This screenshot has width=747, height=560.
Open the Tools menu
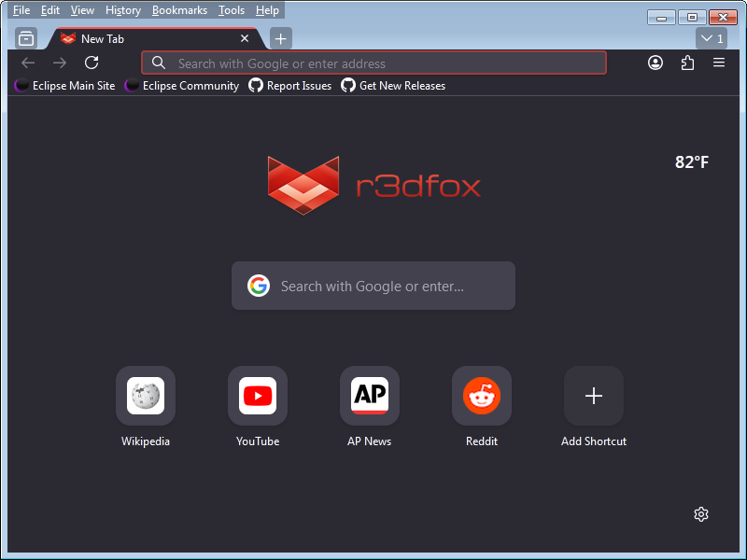pyautogui.click(x=231, y=10)
